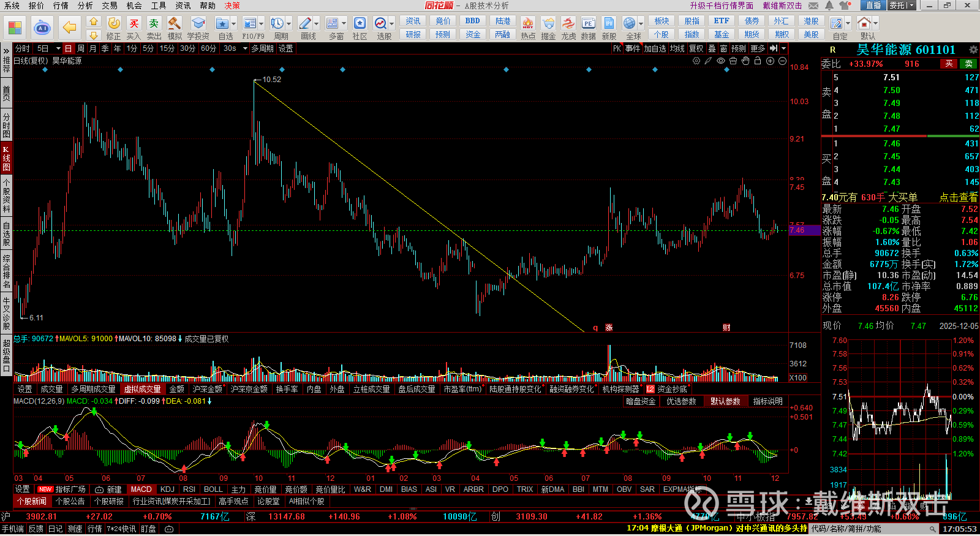Screen dimensions: 980x536
Task: Click the green 卖 sell button
Action: (969, 64)
